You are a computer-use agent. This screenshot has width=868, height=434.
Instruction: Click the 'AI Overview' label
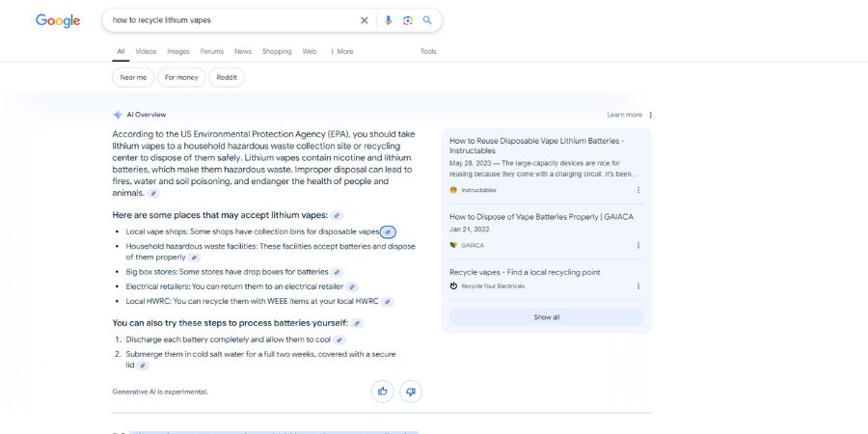tap(147, 115)
